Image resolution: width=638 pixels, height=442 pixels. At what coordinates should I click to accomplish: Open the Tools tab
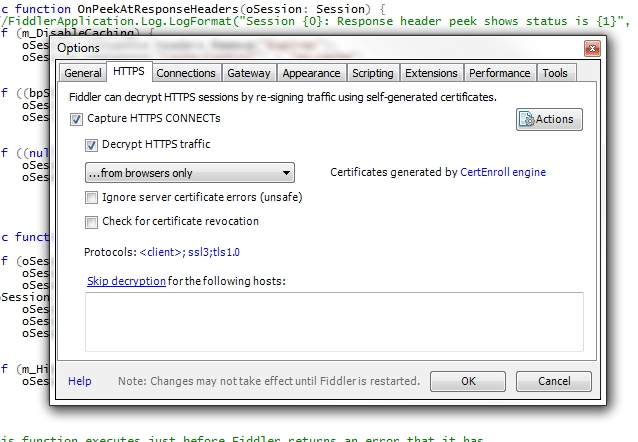pyautogui.click(x=555, y=73)
